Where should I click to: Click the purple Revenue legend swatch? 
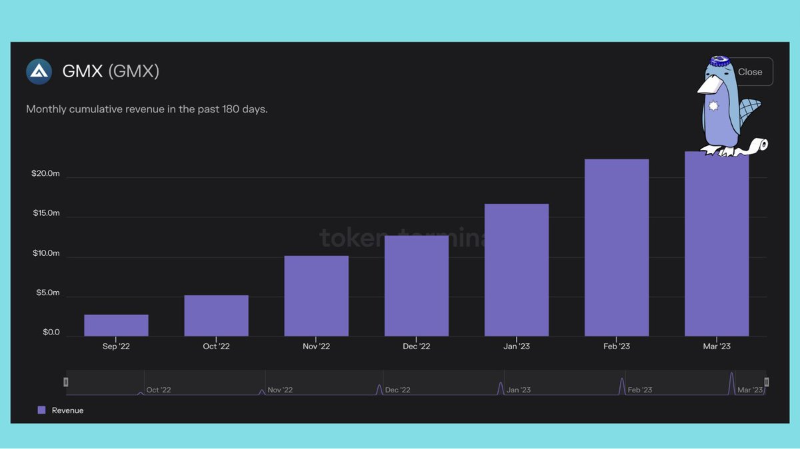41,410
